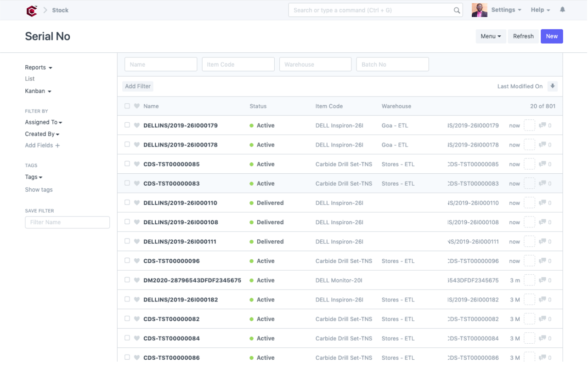Click your profile avatar in the navbar

(479, 9)
